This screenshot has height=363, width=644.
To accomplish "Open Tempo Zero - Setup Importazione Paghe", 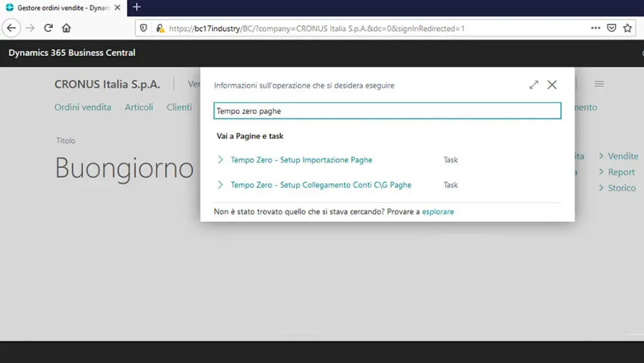I will pyautogui.click(x=301, y=160).
